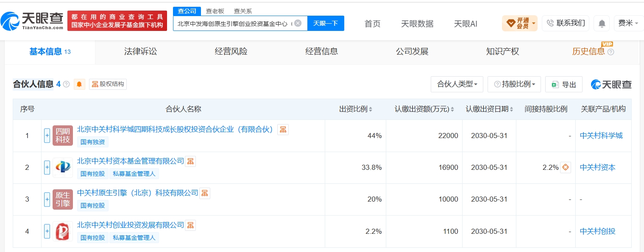Open 北京中关村科学城四期科技成长股权投资合伙企业 link
Screen dimensions: 644x252
(x=175, y=130)
